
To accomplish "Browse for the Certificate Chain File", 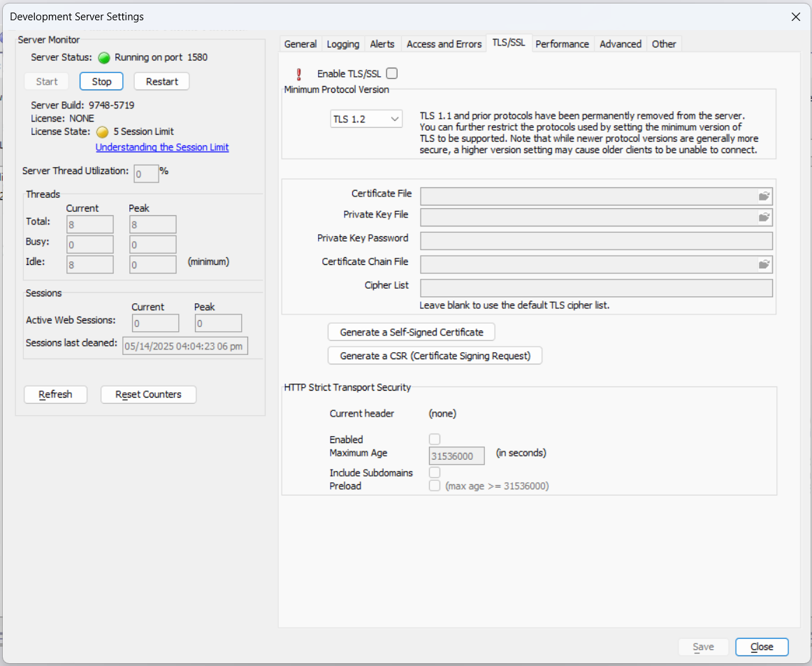I will coord(764,265).
